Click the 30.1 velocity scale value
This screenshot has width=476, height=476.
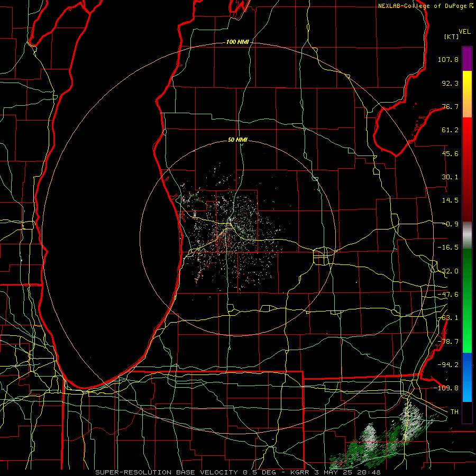[450, 177]
